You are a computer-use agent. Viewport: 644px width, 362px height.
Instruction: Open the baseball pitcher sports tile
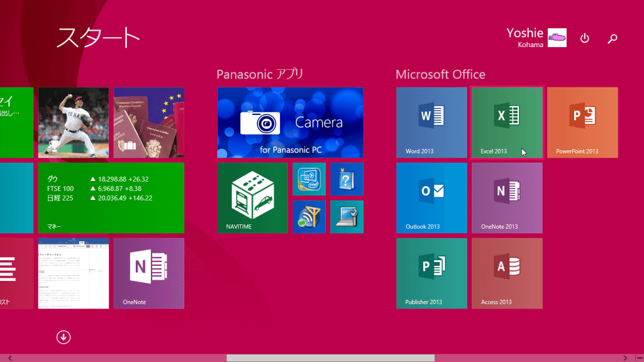(x=74, y=123)
